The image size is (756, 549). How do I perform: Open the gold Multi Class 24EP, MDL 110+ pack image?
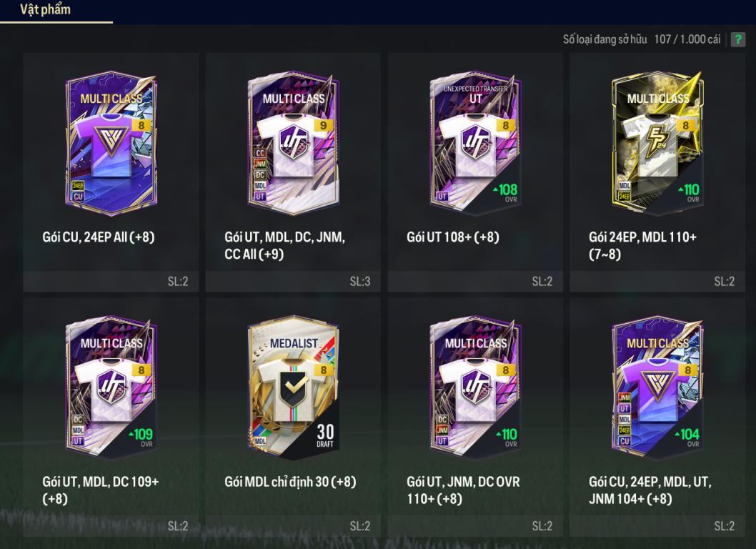coord(657,143)
